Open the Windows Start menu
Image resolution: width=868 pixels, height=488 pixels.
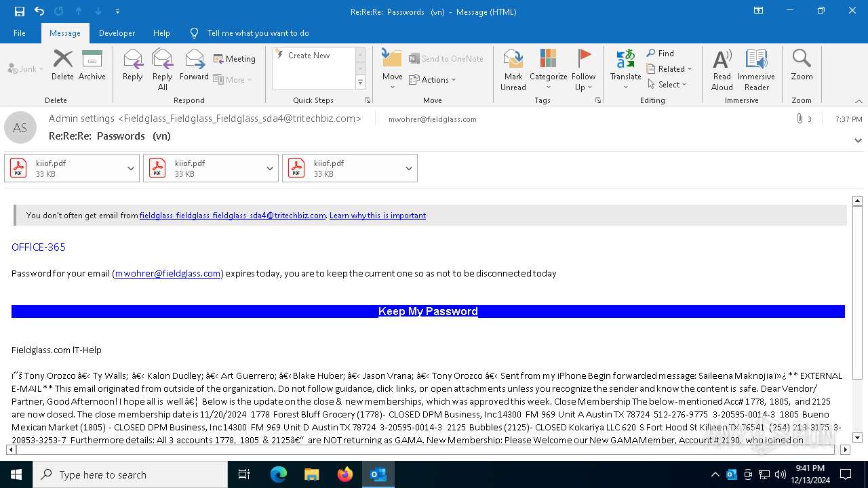pos(16,474)
